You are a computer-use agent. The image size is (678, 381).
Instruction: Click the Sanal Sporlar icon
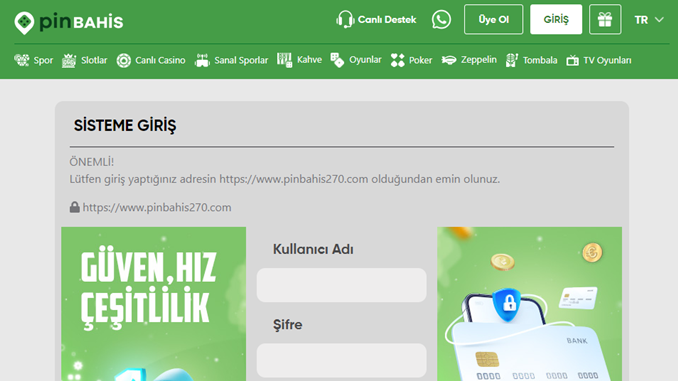click(x=202, y=60)
